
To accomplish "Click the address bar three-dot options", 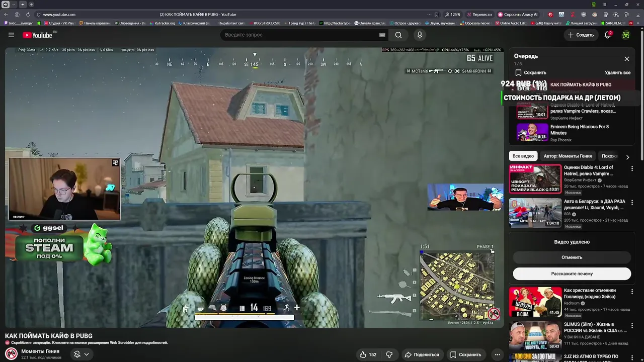I will coord(429,15).
